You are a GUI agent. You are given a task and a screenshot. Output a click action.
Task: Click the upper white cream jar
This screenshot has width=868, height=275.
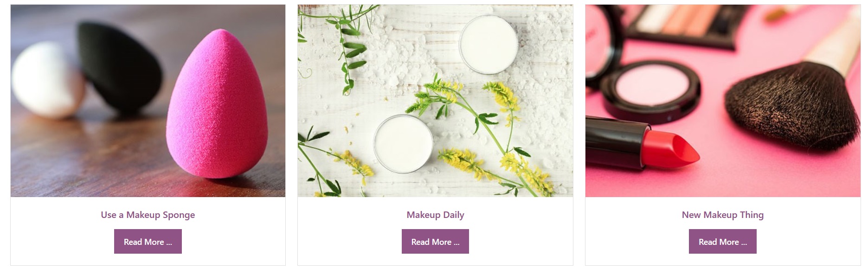[488, 45]
